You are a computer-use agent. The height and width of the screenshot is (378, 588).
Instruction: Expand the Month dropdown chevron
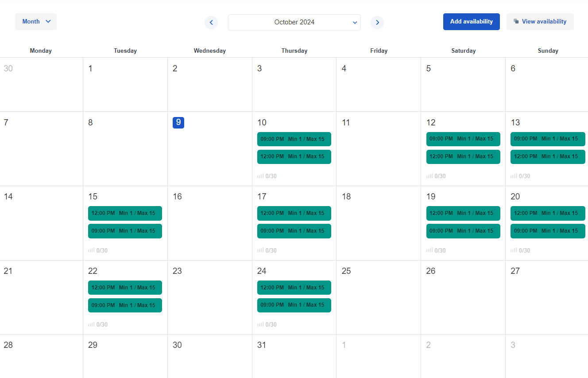point(48,21)
